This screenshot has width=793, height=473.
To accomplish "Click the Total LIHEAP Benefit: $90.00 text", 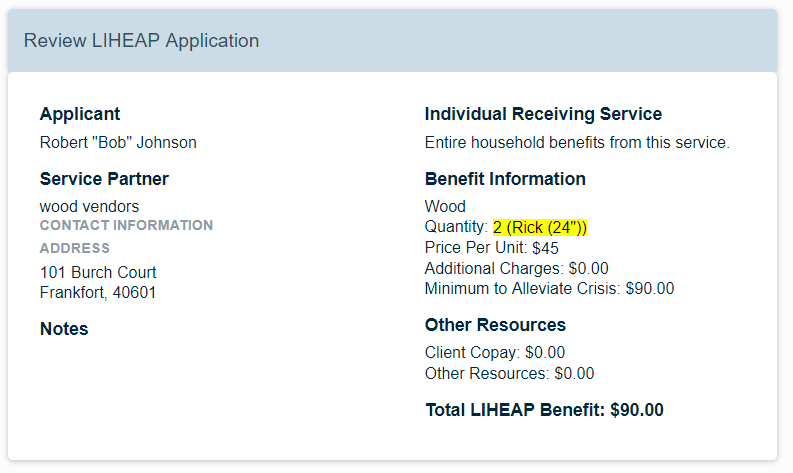I will [544, 410].
